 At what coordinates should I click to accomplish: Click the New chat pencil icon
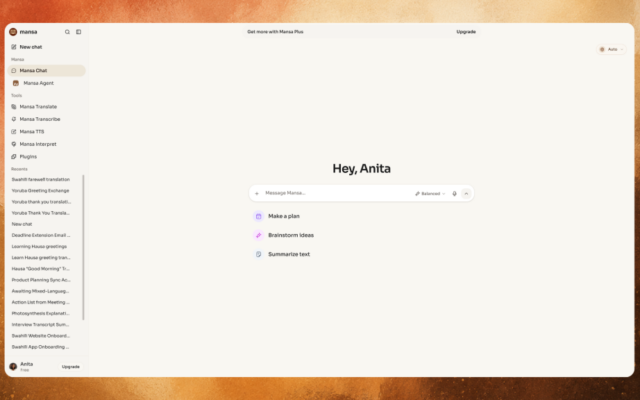14,47
